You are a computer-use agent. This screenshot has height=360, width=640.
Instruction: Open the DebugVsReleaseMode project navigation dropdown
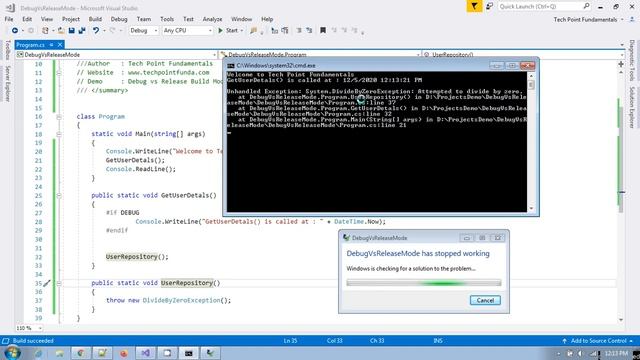[x=116, y=55]
